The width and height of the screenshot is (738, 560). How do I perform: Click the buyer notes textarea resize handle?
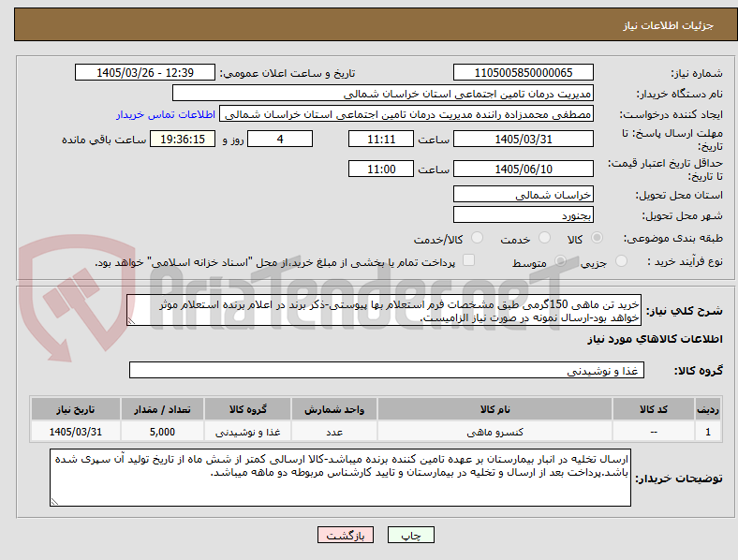point(54,502)
